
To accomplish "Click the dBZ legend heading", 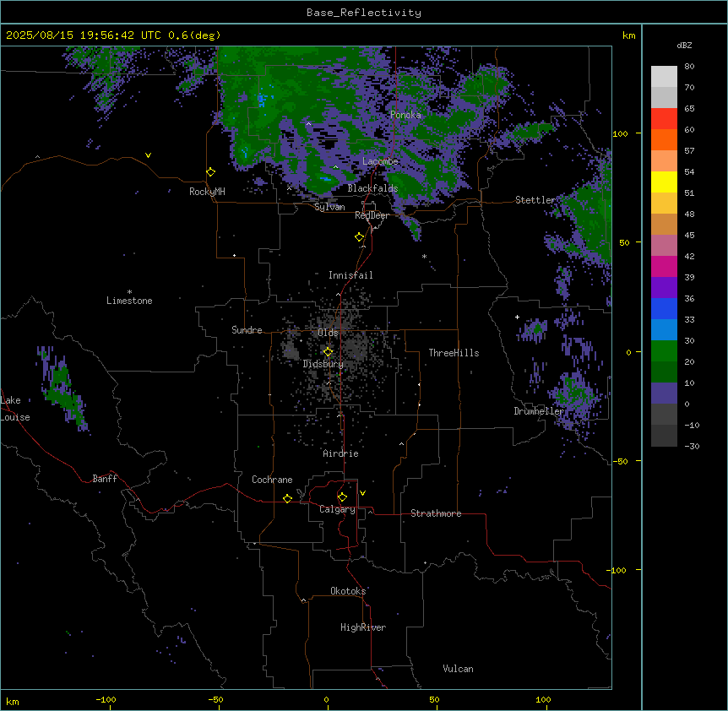I will pyautogui.click(x=684, y=46).
